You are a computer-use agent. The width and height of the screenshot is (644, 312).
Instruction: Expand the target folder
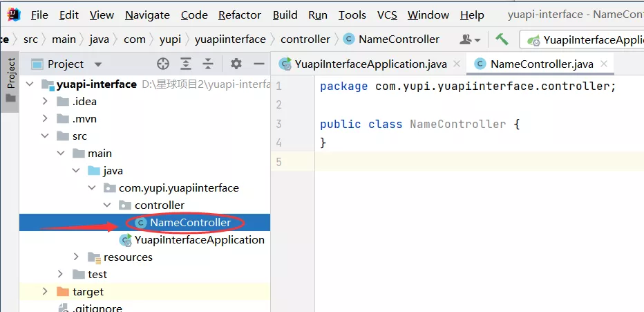tap(45, 291)
